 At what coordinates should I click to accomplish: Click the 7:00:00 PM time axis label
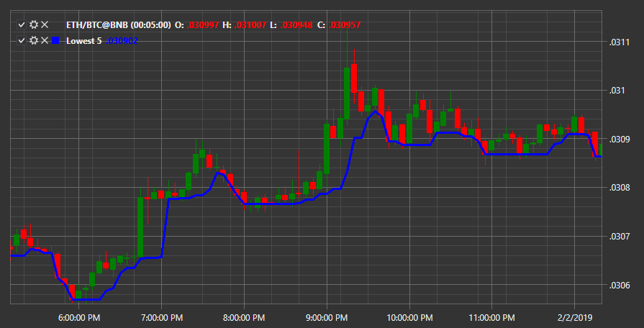[x=161, y=318]
